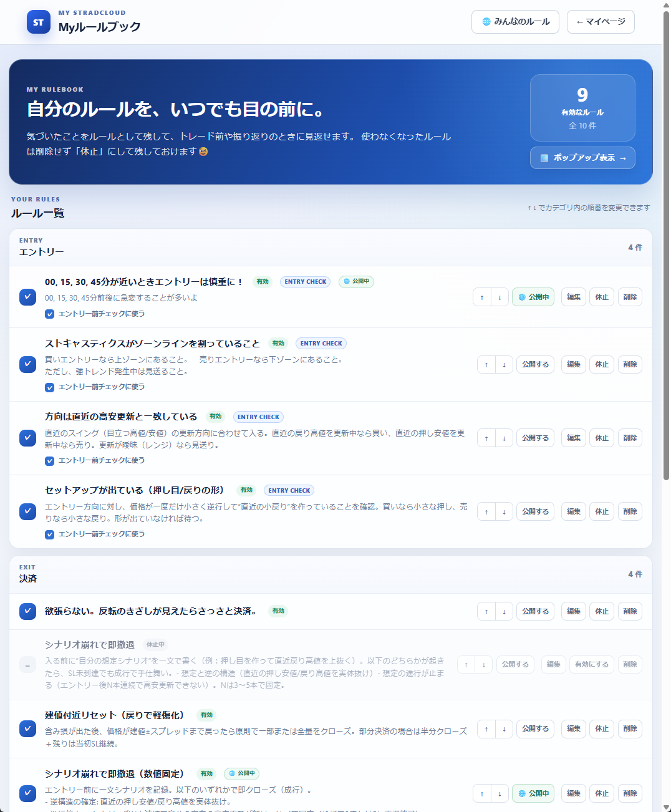Click the 9 有効なルール counter card
This screenshot has height=812, width=671.
(x=582, y=108)
